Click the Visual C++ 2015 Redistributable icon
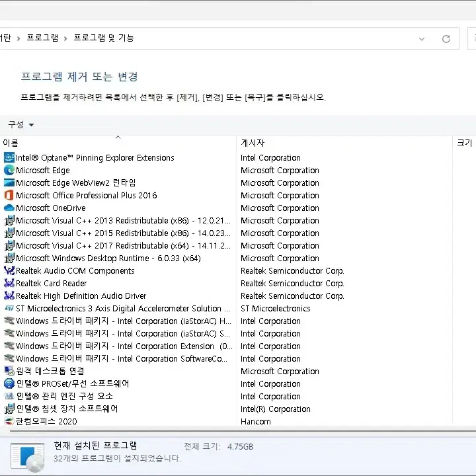The height and width of the screenshot is (476, 476). click(9, 233)
